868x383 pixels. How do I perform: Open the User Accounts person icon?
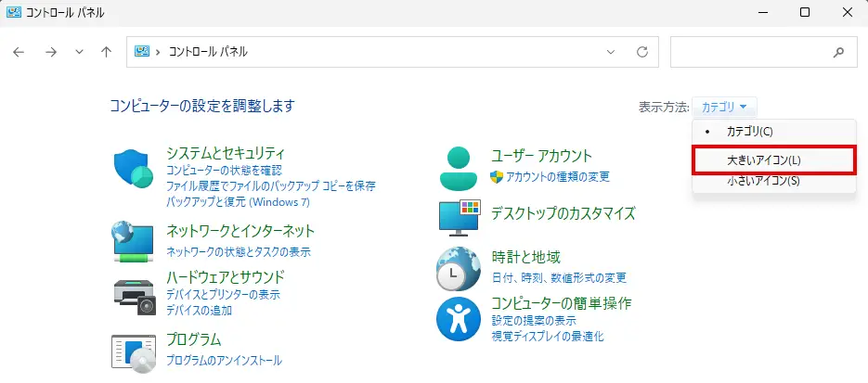459,168
